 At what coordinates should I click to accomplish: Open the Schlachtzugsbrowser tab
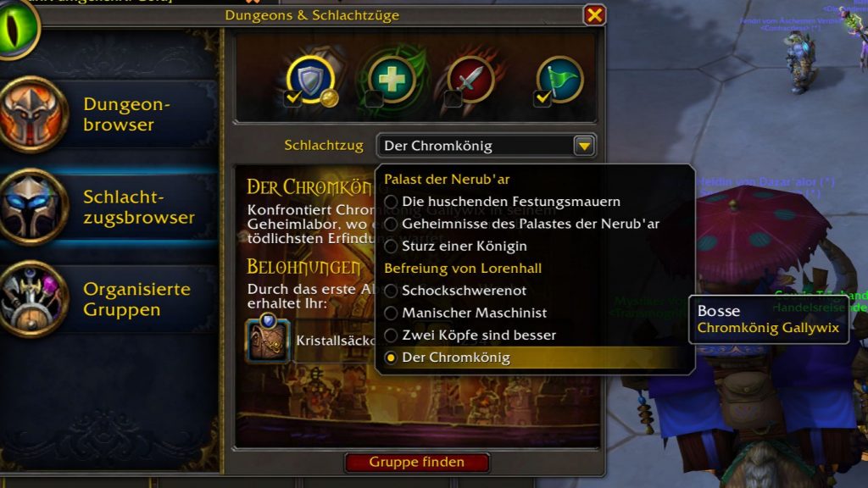[x=109, y=207]
